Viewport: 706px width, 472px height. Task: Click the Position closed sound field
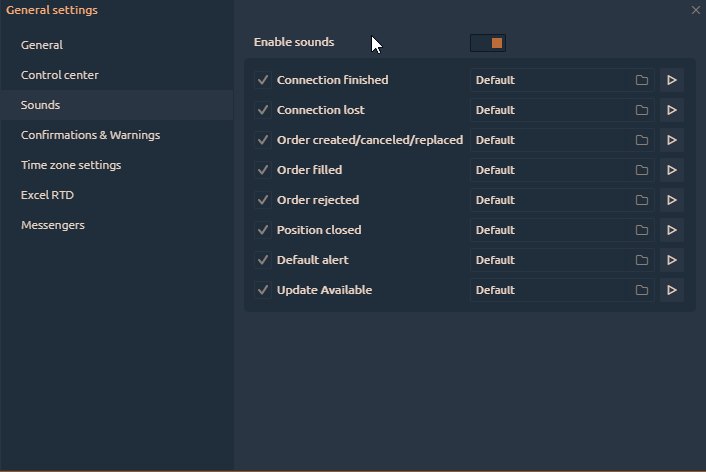point(550,230)
